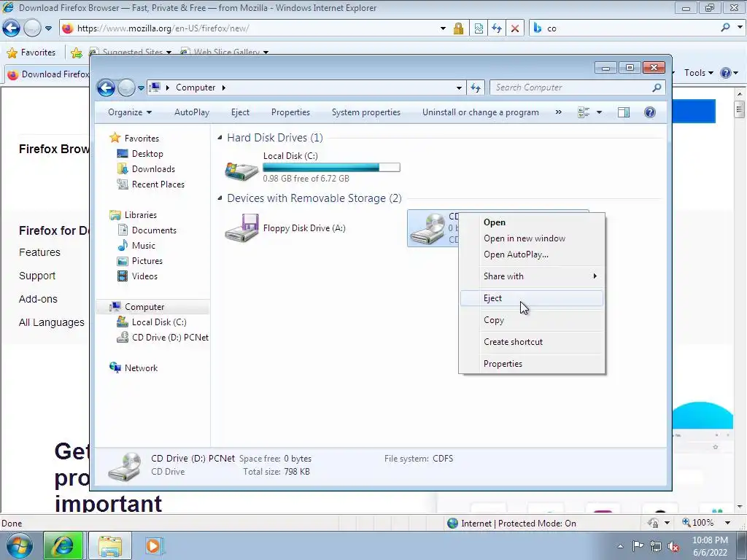This screenshot has height=560, width=747.
Task: Choose Copy in context menu
Action: coord(532,320)
